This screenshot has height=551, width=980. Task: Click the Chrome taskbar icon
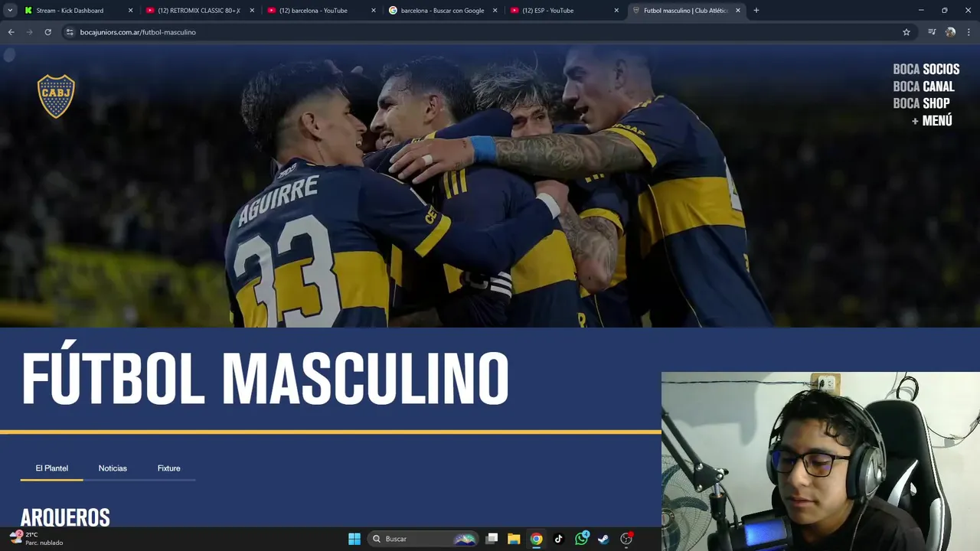coord(536,539)
